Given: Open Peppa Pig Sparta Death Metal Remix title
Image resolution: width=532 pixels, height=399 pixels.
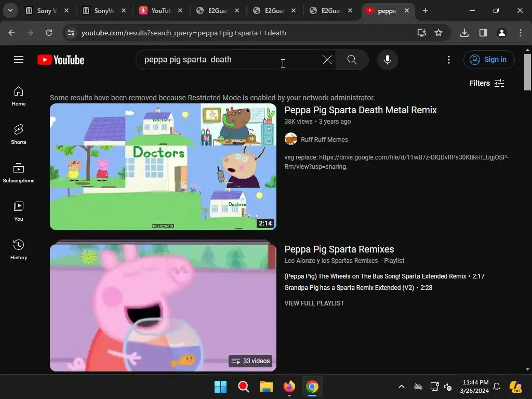Looking at the screenshot, I should click(361, 110).
